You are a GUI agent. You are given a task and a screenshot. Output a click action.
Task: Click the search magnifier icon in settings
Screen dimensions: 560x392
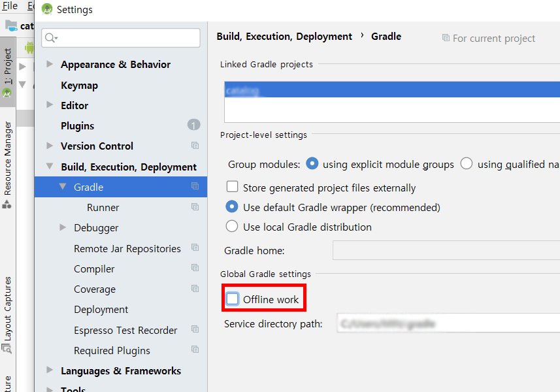50,37
